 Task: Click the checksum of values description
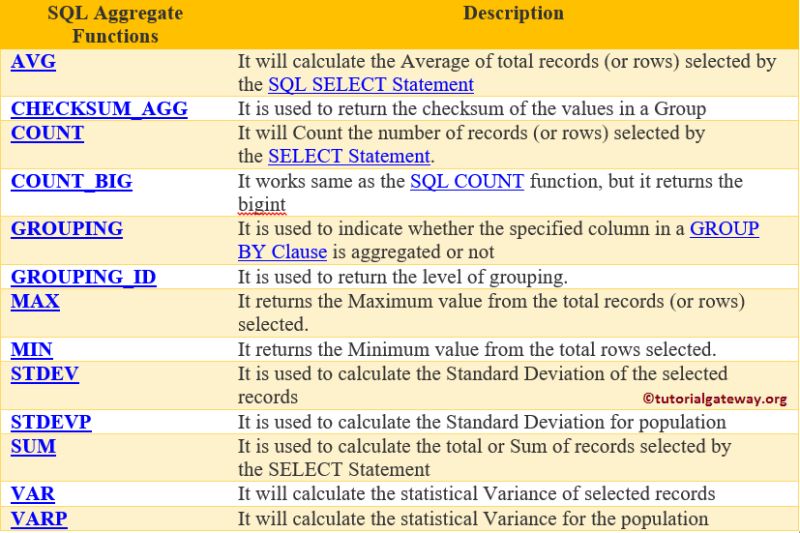point(472,109)
